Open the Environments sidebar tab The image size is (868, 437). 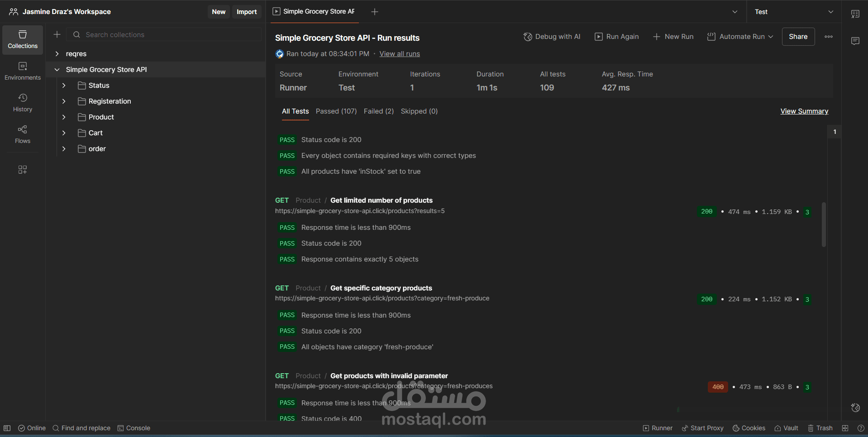[23, 71]
